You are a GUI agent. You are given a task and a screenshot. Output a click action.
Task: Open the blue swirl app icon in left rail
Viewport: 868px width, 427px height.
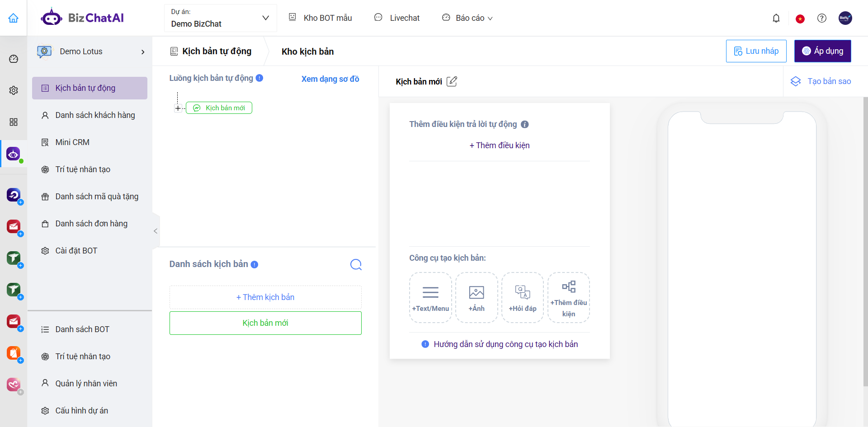14,195
